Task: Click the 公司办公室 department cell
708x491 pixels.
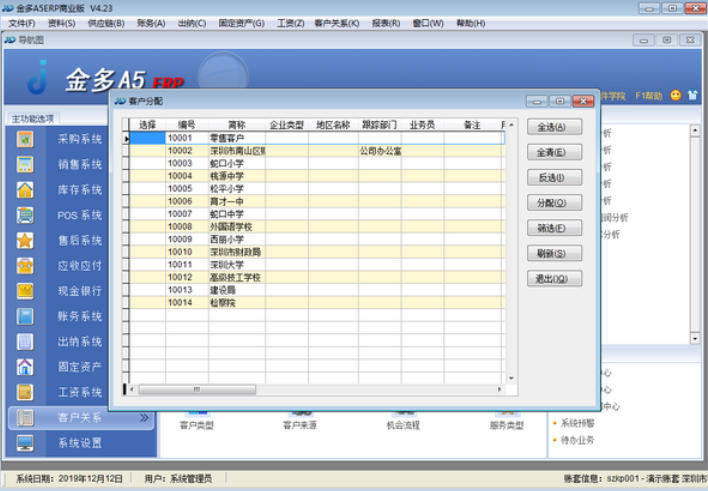Action: (381, 151)
